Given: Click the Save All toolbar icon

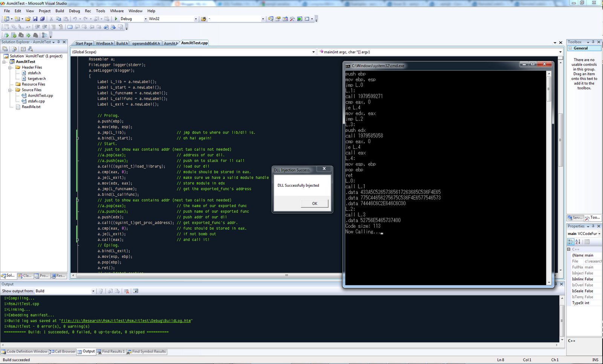Looking at the screenshot, I should pos(42,19).
